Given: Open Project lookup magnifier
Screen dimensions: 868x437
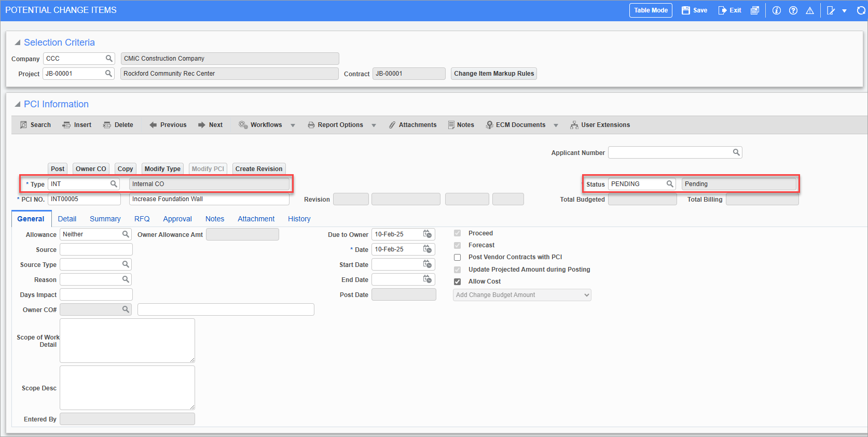Looking at the screenshot, I should tap(108, 74).
